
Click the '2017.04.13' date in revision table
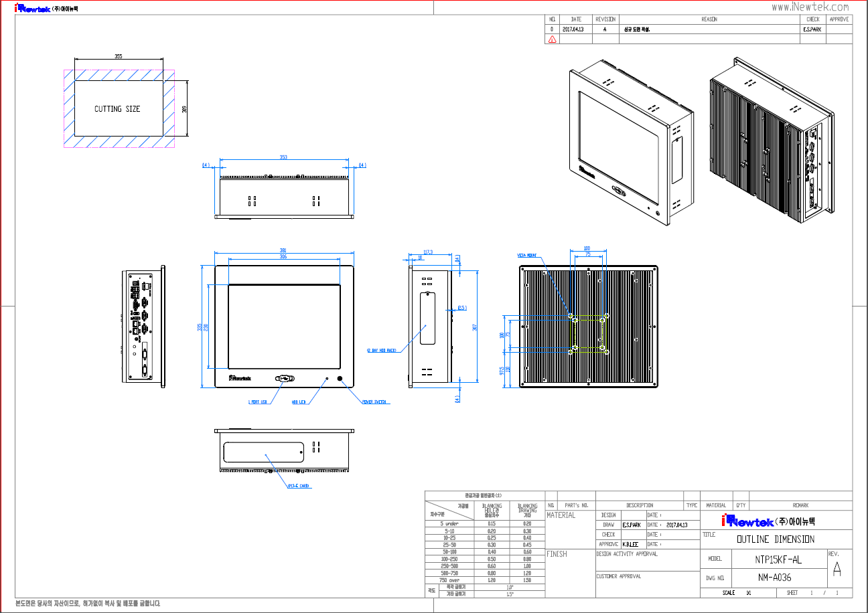(x=573, y=29)
